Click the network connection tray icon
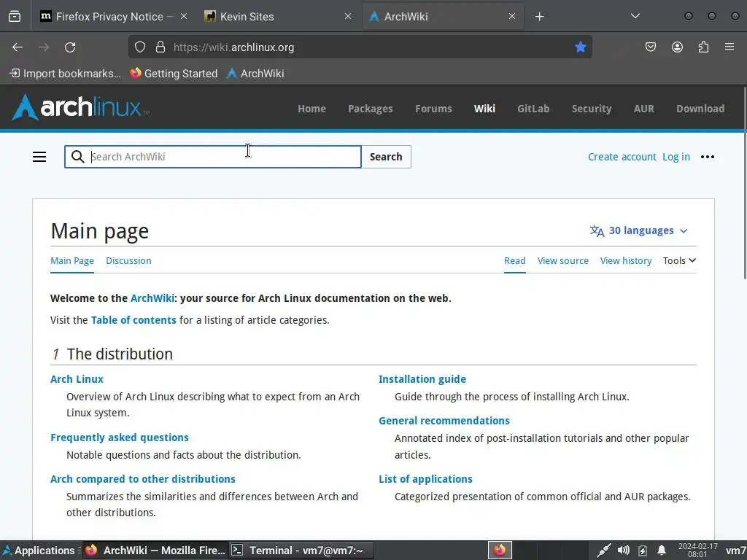 click(603, 551)
